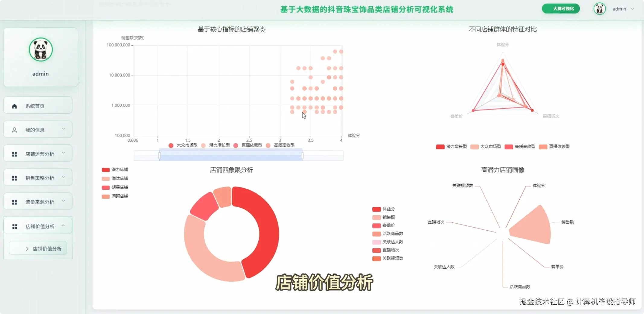Image resolution: width=644 pixels, height=314 pixels.
Task: Click the blue selected range of zoom slider
Action: 231,155
